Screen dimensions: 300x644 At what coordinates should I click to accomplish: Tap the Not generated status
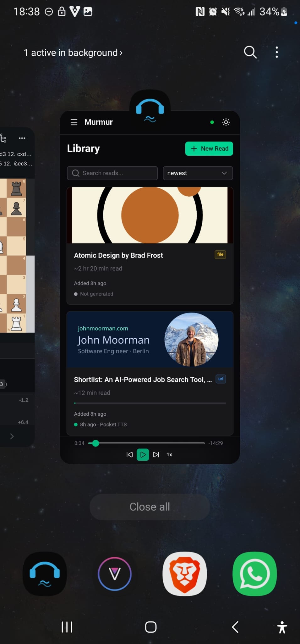click(x=94, y=294)
